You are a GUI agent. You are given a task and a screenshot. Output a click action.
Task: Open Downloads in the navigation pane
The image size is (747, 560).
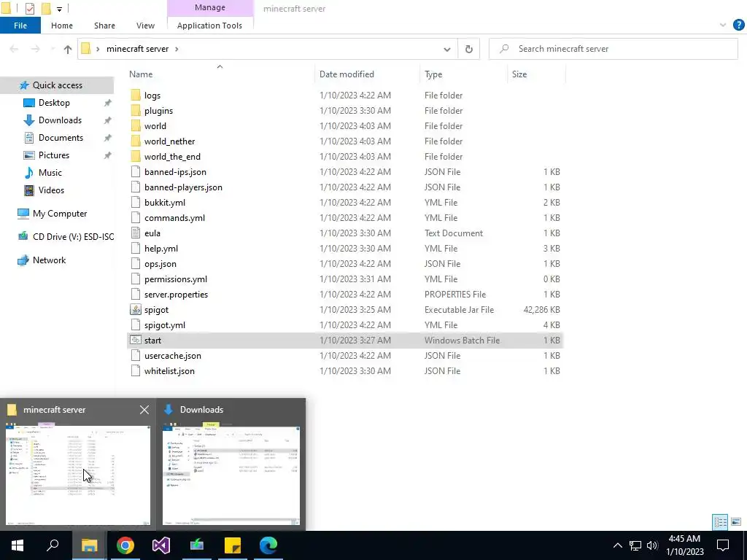(60, 120)
